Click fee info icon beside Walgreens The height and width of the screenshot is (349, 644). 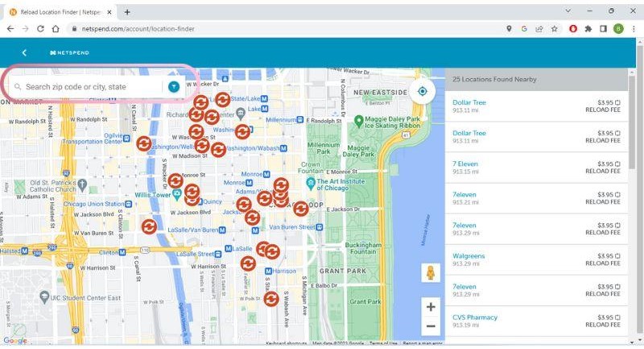[617, 256]
